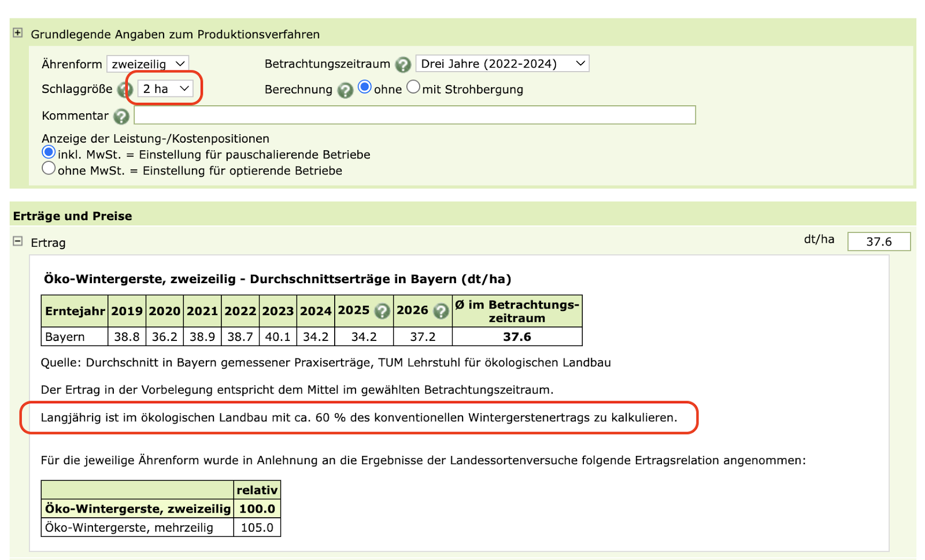Open help for the 2025 harvest year column
Screen dimensions: 925x560
[381, 310]
